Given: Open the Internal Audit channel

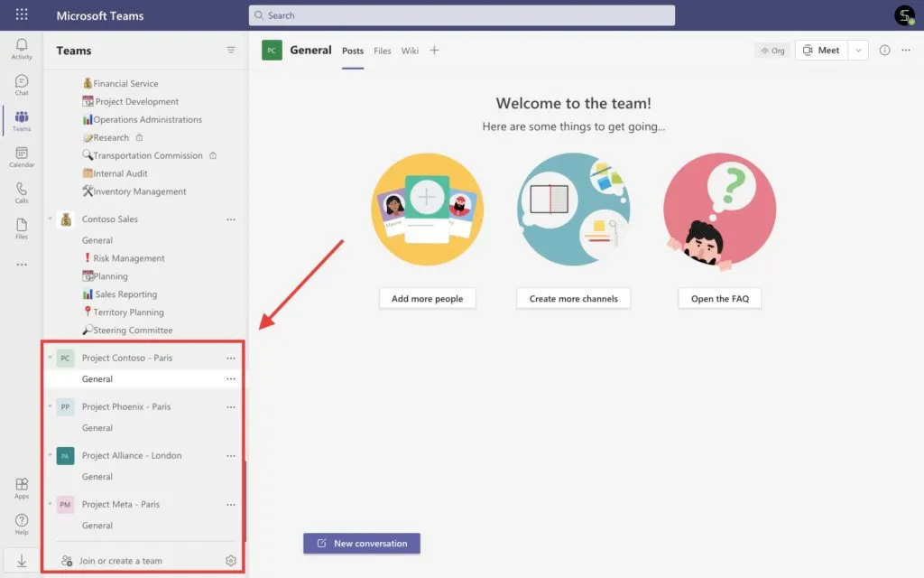Looking at the screenshot, I should [115, 173].
